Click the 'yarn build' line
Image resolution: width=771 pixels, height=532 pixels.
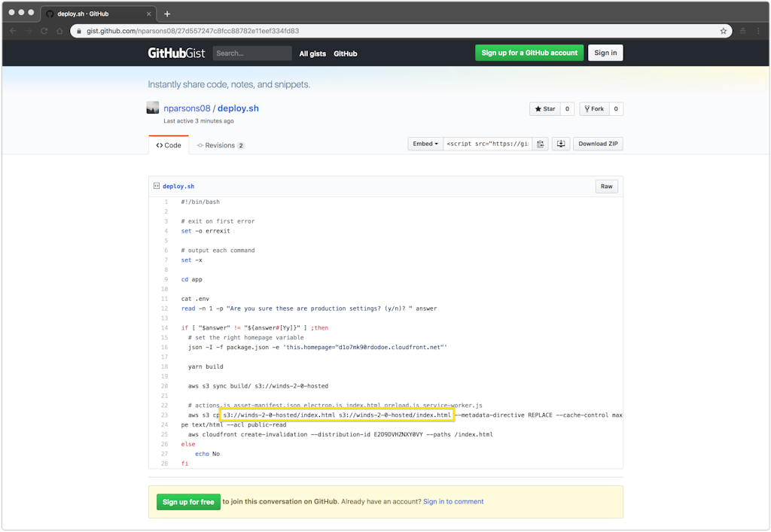206,366
